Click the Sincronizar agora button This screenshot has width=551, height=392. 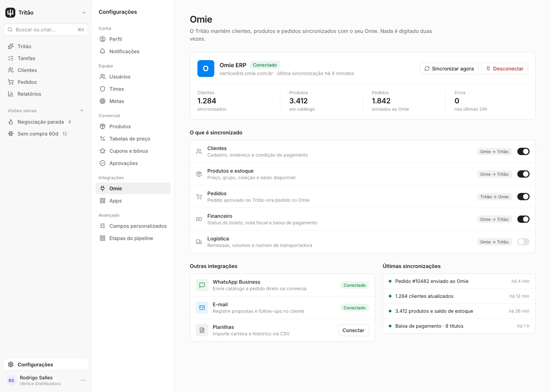[449, 68]
